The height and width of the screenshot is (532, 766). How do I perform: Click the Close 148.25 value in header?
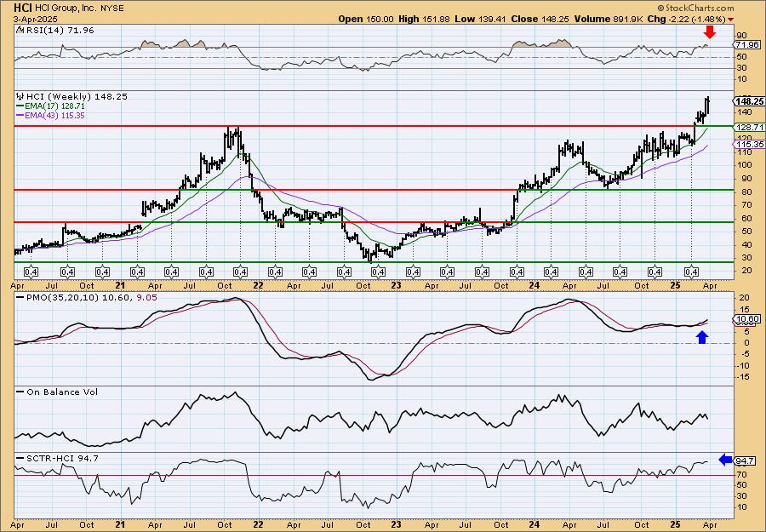point(540,19)
